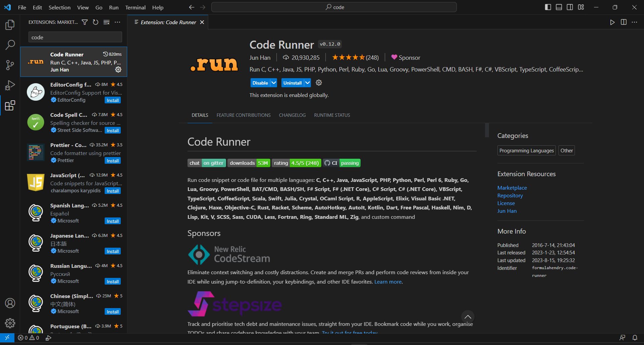Install the EditorConfig extension

(113, 100)
